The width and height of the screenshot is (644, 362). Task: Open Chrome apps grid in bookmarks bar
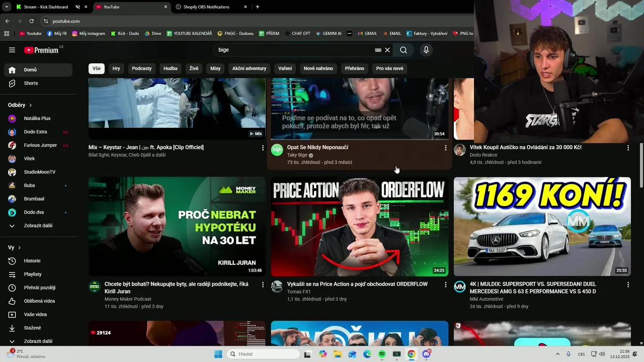(x=7, y=34)
